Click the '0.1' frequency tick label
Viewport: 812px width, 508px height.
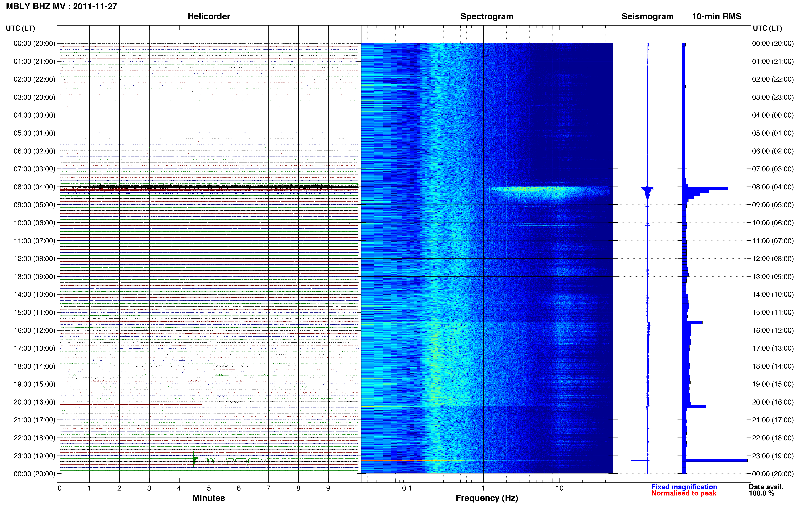(407, 488)
